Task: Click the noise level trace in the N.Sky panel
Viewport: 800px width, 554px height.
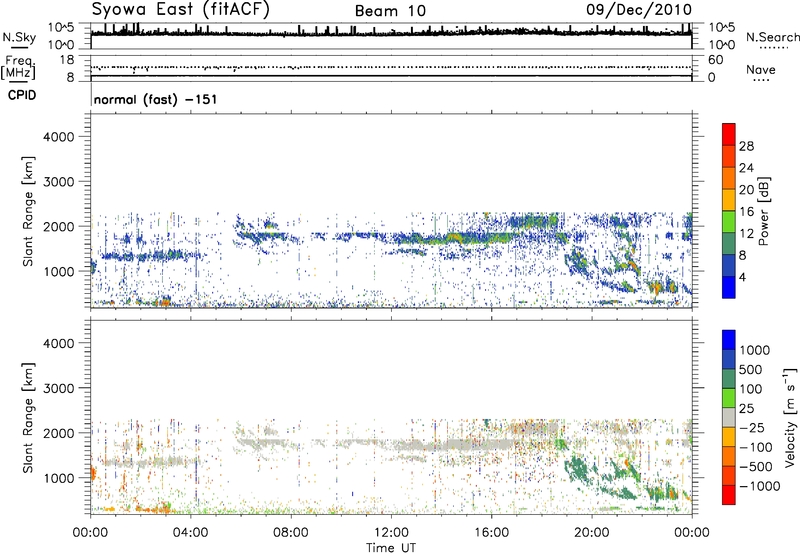Action: click(x=391, y=34)
